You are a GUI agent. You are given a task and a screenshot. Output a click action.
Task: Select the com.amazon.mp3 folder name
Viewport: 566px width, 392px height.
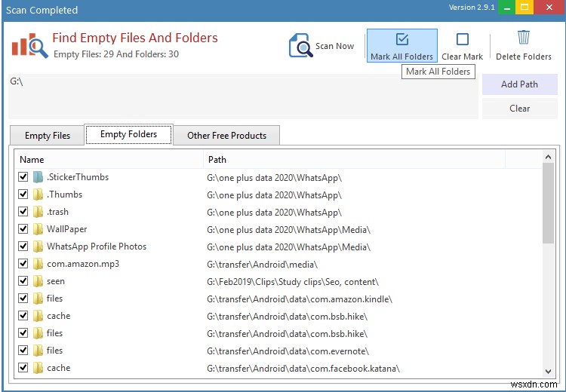click(83, 264)
